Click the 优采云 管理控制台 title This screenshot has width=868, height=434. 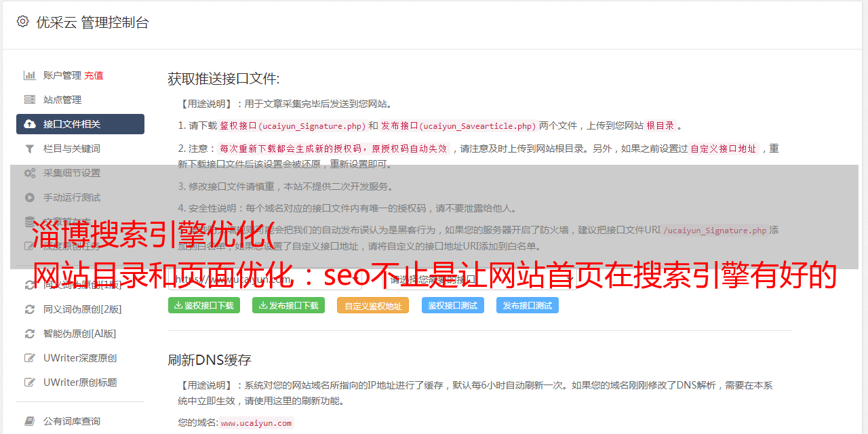[x=92, y=22]
